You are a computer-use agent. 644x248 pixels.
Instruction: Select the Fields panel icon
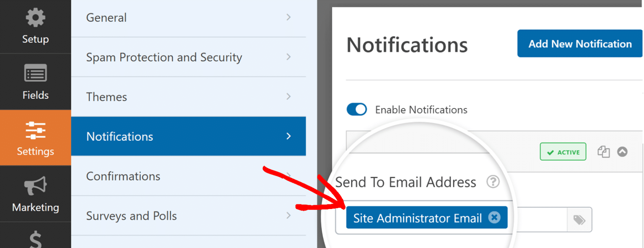point(35,73)
